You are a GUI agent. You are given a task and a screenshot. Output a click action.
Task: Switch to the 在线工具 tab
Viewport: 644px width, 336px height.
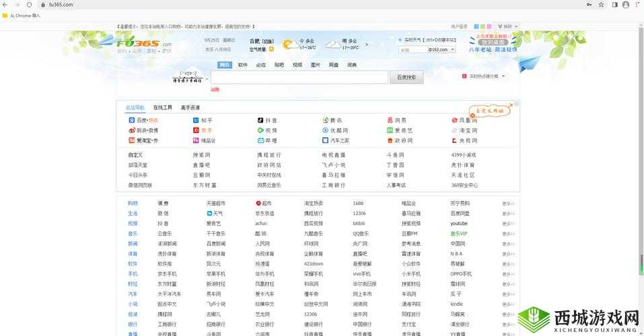pyautogui.click(x=163, y=108)
